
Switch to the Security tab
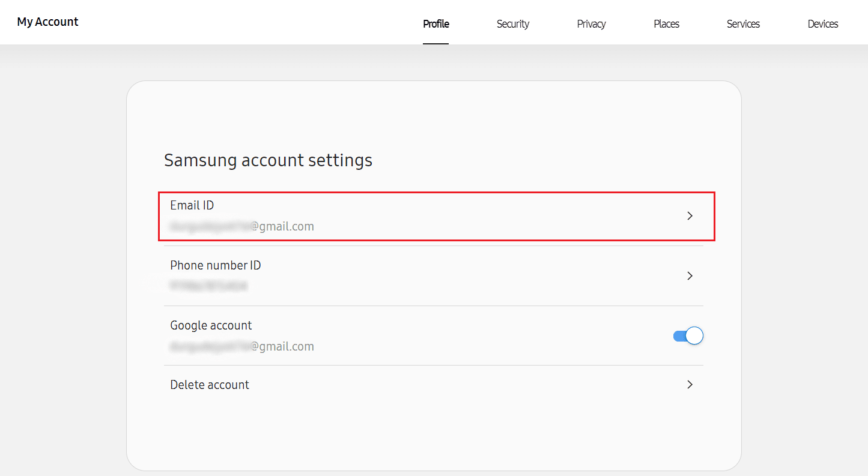click(512, 24)
